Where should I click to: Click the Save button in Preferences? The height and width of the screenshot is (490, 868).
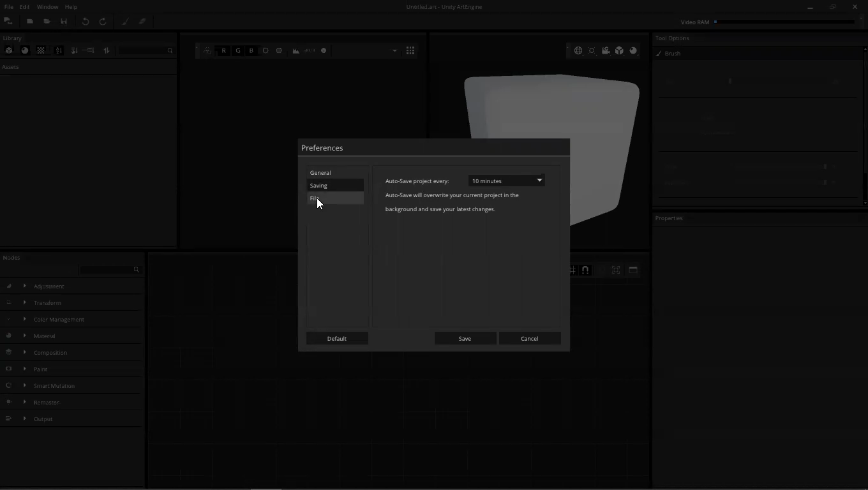point(465,339)
